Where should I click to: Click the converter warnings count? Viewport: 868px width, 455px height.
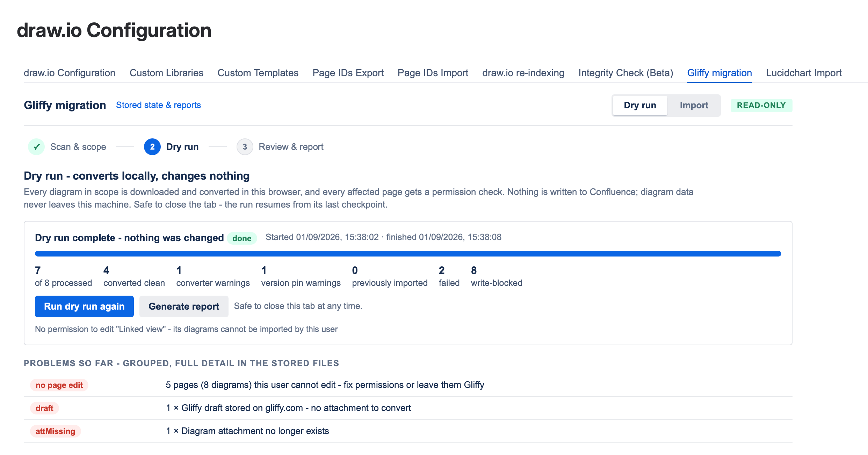click(x=213, y=276)
